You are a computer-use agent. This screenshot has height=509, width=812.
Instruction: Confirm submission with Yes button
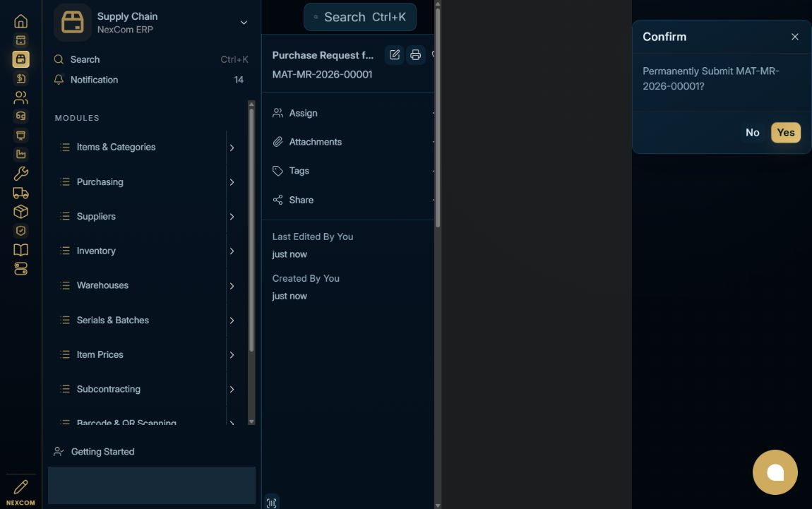pos(786,133)
